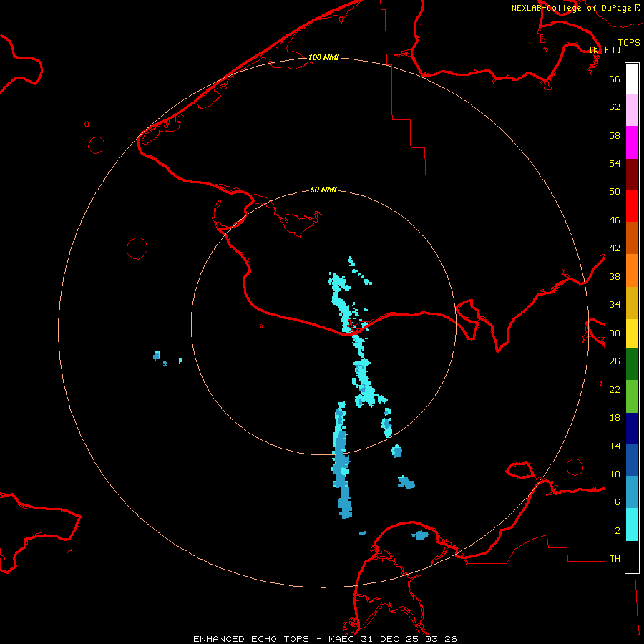Click the '38' legend value
Viewport: 644px width, 644px height.
coord(615,277)
